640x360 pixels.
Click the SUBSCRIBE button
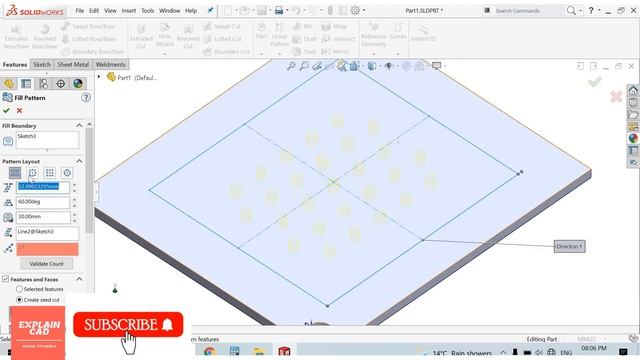point(128,325)
